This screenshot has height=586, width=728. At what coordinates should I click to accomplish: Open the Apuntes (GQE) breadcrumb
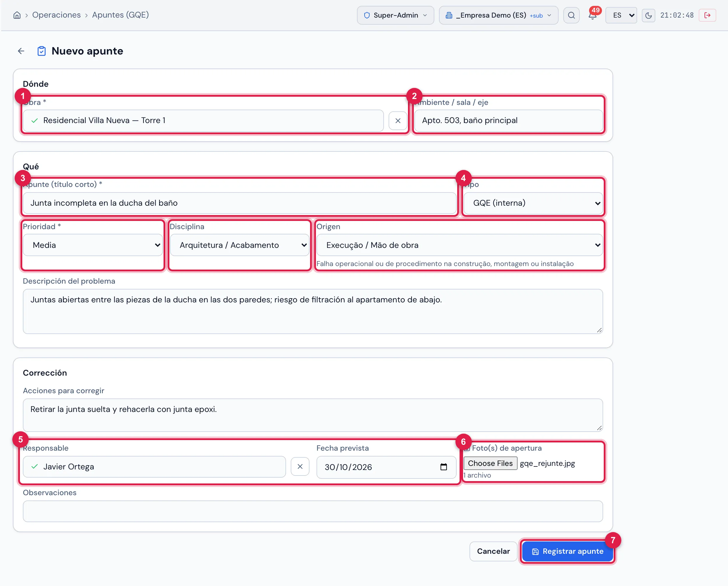tap(120, 15)
